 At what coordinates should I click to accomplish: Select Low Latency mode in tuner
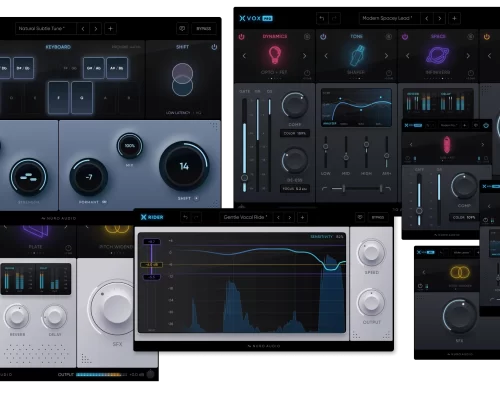(x=178, y=113)
